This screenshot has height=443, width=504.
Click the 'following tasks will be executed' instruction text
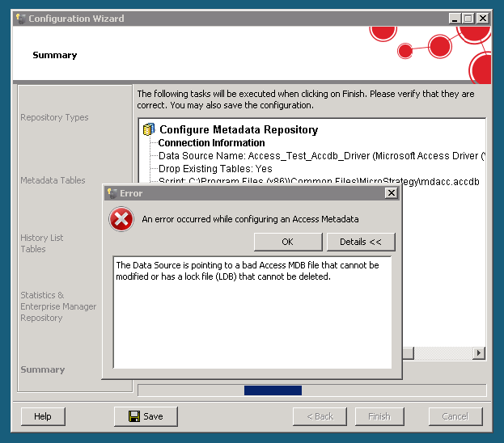(306, 99)
